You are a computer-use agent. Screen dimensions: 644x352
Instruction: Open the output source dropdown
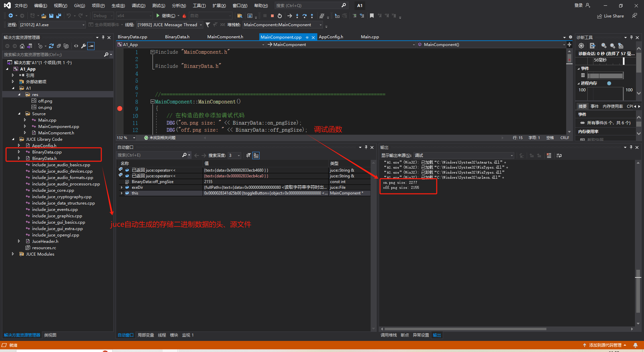[464, 156]
